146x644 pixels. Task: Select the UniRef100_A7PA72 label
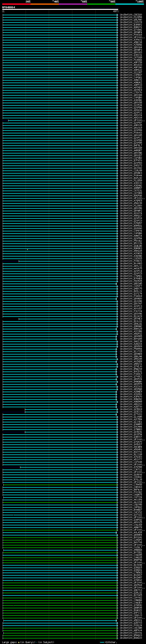[131, 40]
